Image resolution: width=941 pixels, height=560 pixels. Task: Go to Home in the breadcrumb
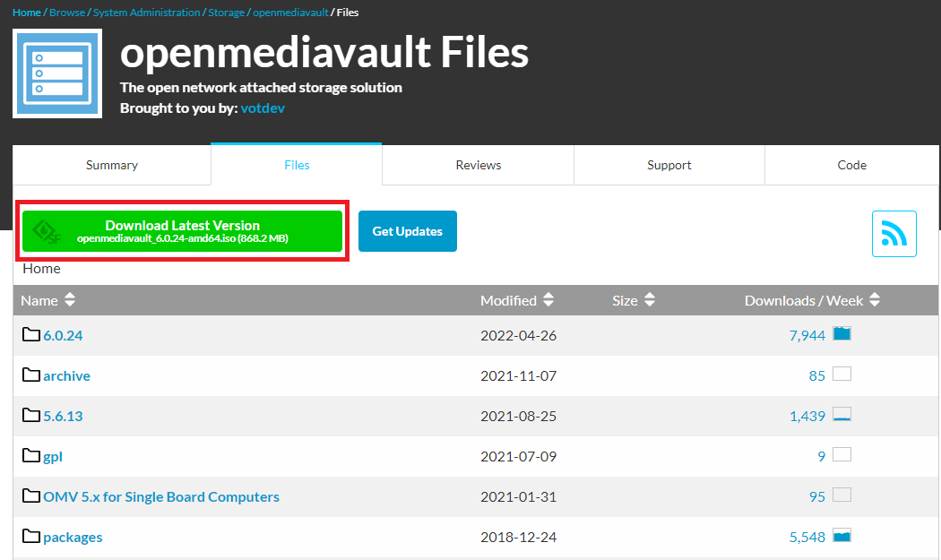coord(27,12)
